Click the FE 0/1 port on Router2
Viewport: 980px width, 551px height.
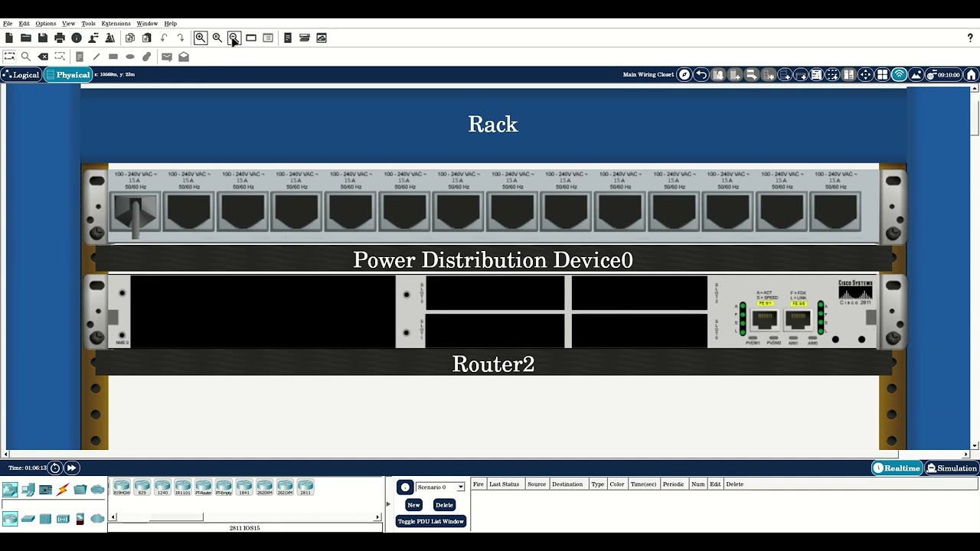tap(765, 320)
